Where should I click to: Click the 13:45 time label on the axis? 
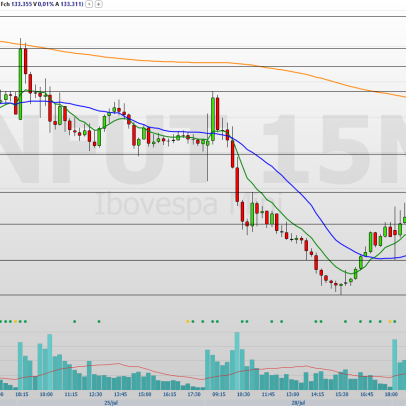(120, 394)
